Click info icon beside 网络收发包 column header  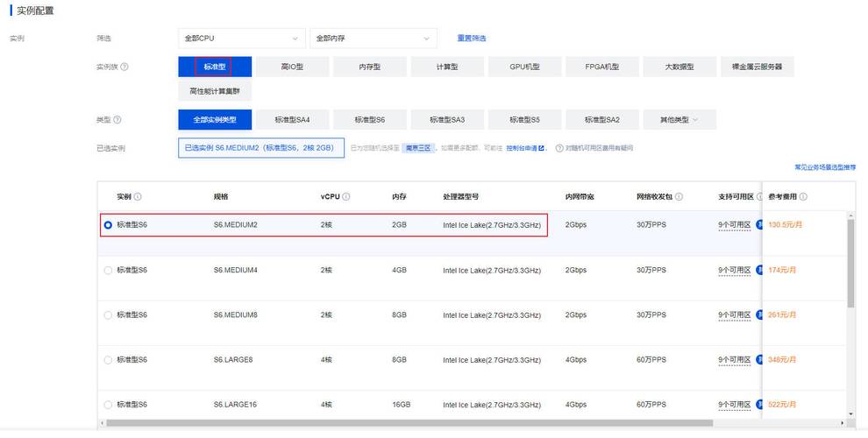(x=679, y=197)
